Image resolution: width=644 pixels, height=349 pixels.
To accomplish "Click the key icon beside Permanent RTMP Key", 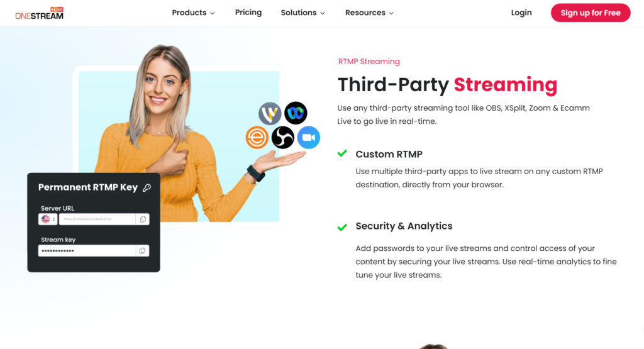I will click(147, 187).
